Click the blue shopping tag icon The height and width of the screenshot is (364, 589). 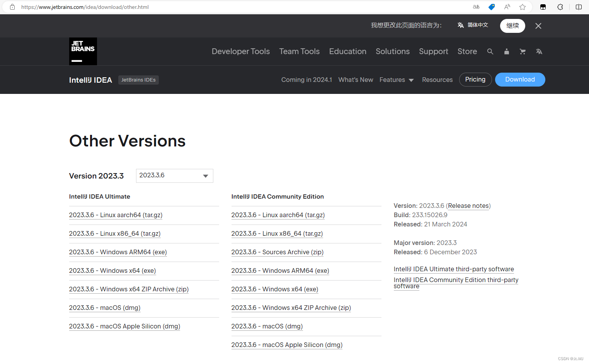492,7
